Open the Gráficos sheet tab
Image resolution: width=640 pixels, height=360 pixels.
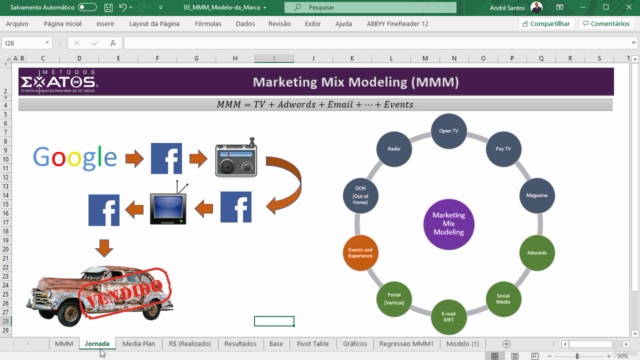pyautogui.click(x=355, y=344)
